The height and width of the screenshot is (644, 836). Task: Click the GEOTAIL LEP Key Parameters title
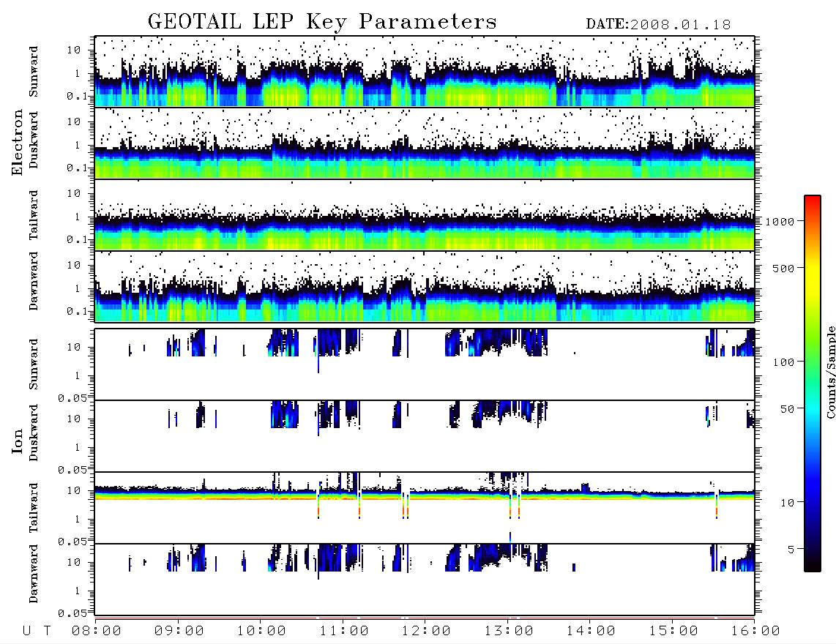[x=322, y=22]
